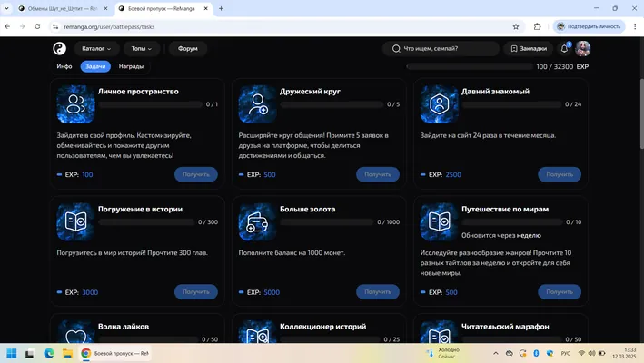Bookmark this page with the star icon
Image resolution: width=644 pixels, height=363 pixels.
[516, 26]
